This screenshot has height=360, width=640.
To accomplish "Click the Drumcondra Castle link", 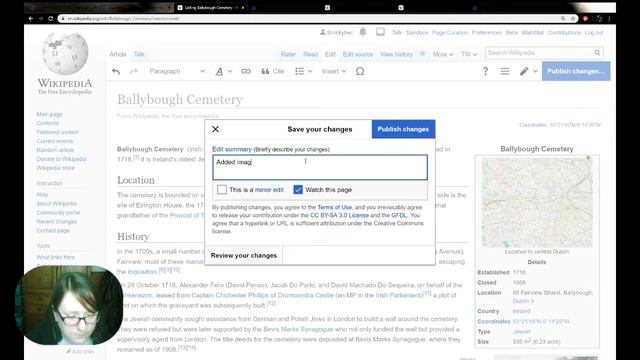I will (305, 295).
